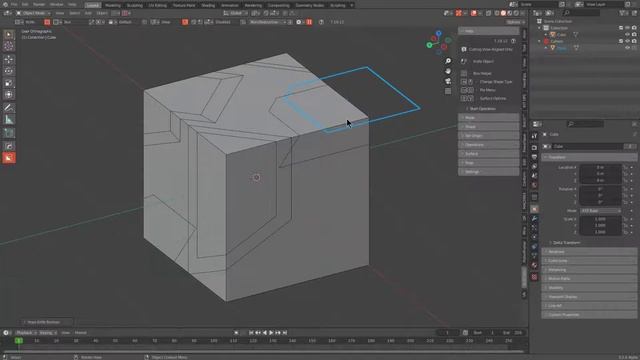Select the Add Cube tool in the toolbar
This screenshot has width=640, height=360.
(9, 133)
